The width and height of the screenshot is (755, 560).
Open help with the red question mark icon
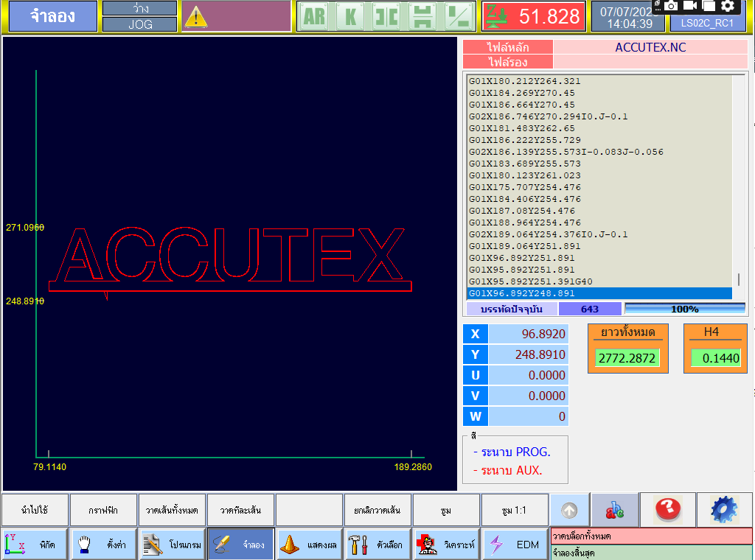668,510
